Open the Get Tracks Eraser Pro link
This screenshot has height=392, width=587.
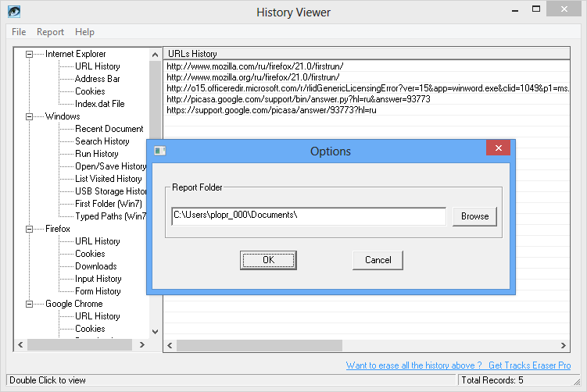tap(529, 365)
